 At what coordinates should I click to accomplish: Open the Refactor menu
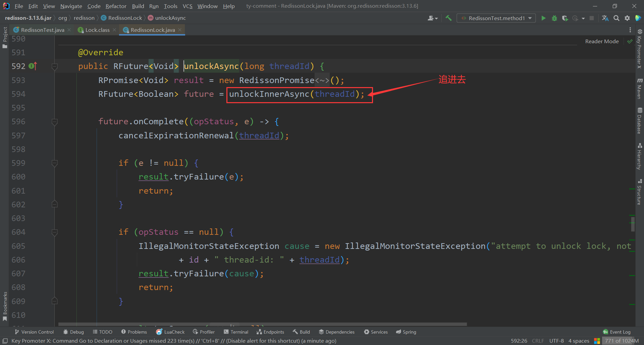pos(116,6)
